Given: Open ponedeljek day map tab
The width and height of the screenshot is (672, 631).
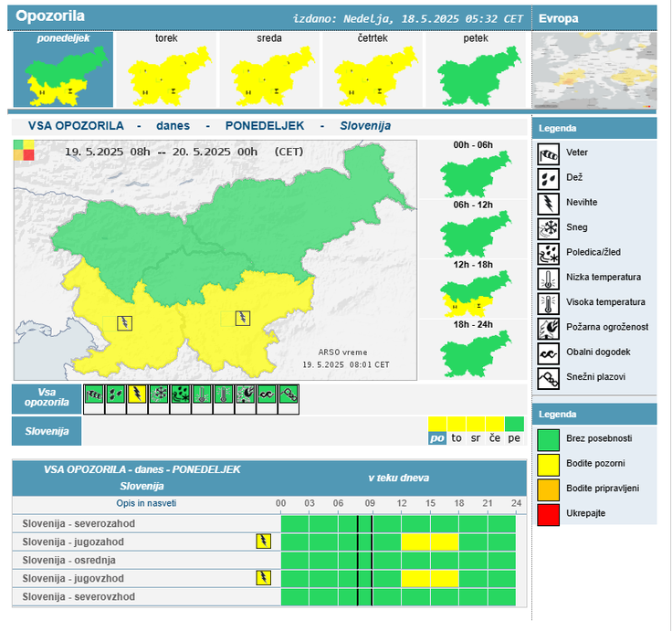Looking at the screenshot, I should point(63,69).
